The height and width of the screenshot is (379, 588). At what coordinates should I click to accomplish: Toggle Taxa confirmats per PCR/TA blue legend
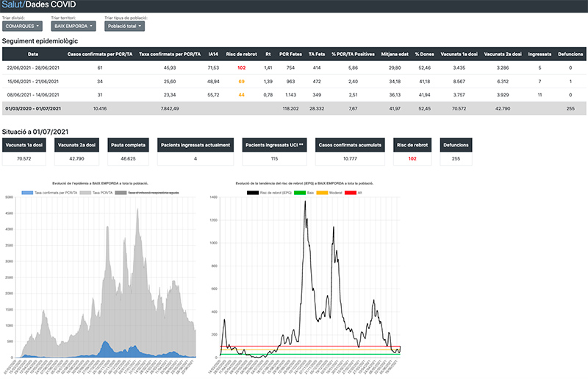tap(49, 193)
